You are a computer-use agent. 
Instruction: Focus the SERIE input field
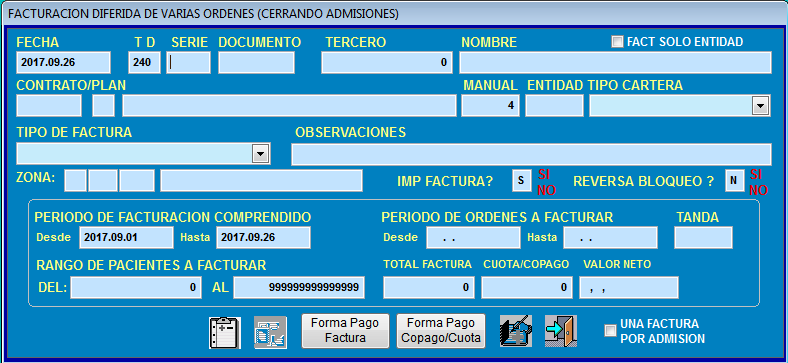[188, 63]
